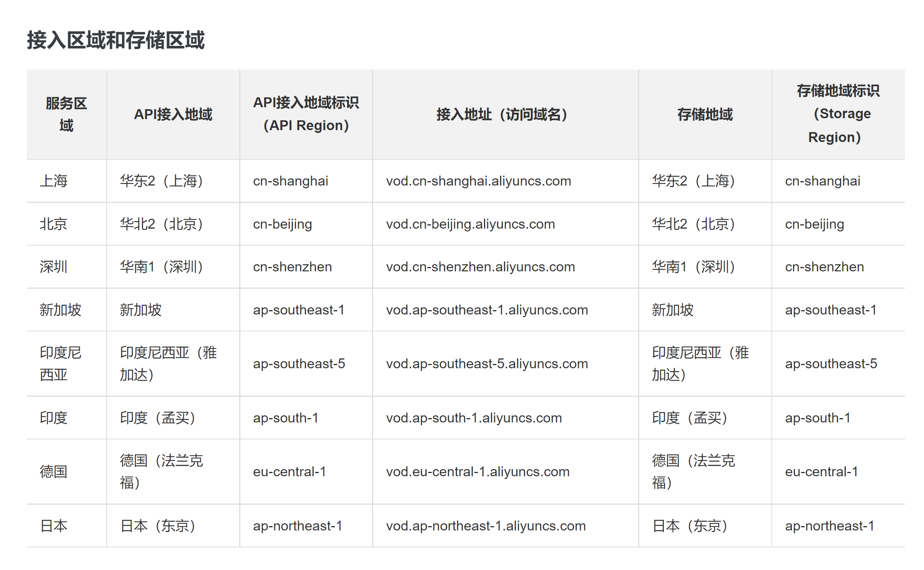Click vod.ap-south-1.aliyuncs.com address cell
Image resolution: width=924 pixels, height=570 pixels.
pos(474,418)
